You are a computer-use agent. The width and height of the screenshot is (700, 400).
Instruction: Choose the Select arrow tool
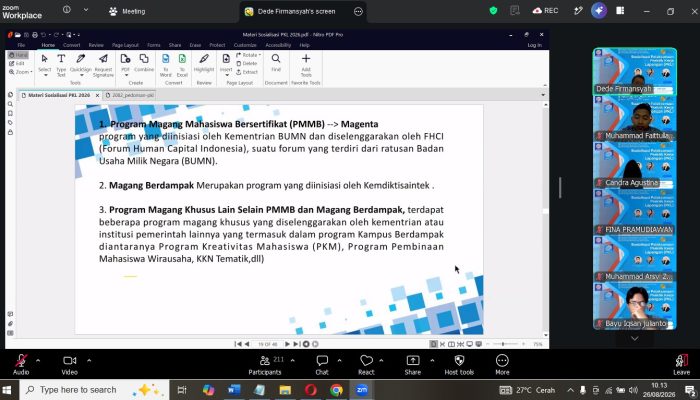click(44, 64)
